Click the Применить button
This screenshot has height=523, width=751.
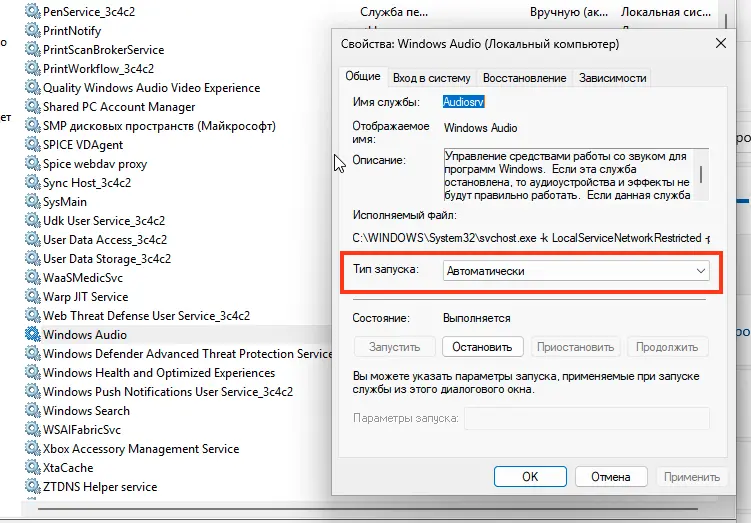(692, 477)
